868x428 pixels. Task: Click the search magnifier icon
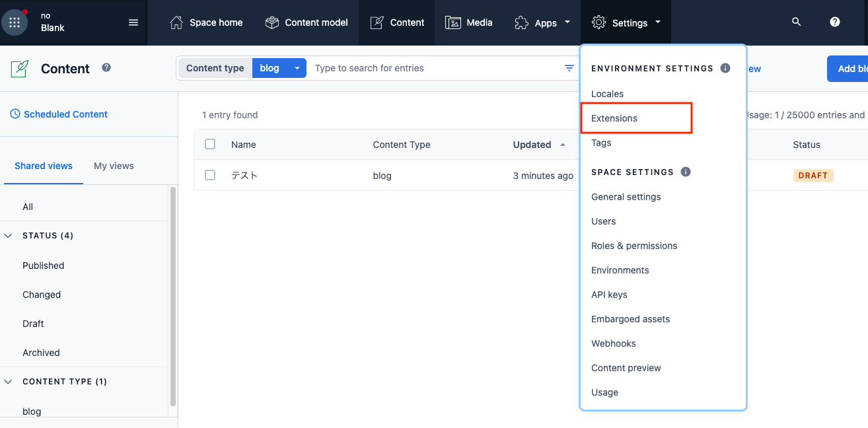(797, 22)
